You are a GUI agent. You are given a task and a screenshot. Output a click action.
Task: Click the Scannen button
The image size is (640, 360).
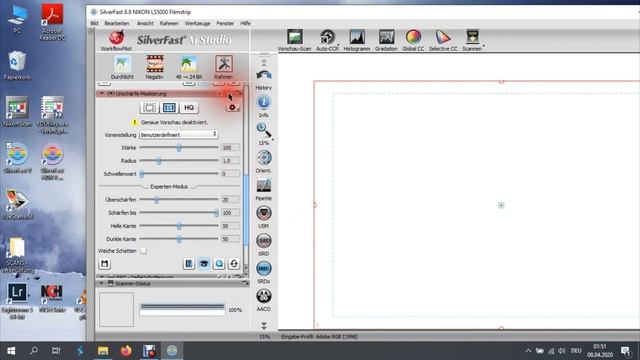point(472,40)
